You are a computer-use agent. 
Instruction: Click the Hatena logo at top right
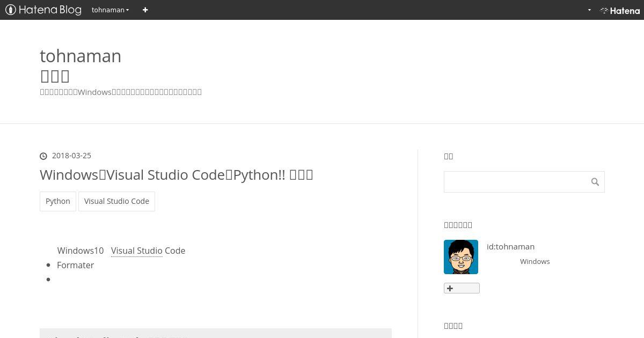pyautogui.click(x=620, y=10)
